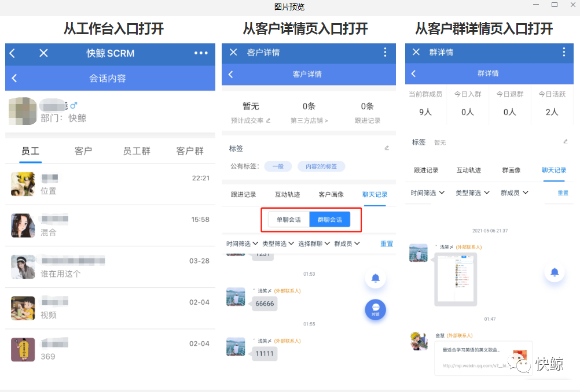
Task: Open conversation with 混合 message at 15:58
Action: point(110,225)
